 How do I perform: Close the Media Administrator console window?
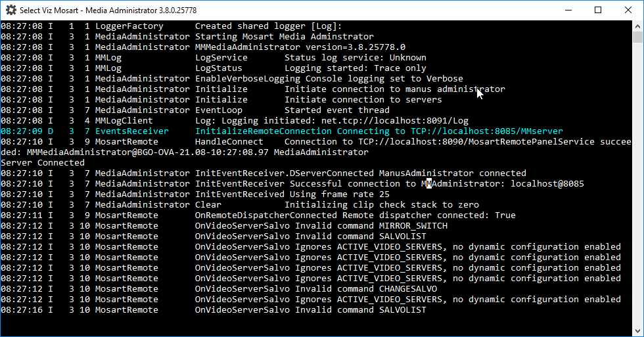pyautogui.click(x=628, y=11)
